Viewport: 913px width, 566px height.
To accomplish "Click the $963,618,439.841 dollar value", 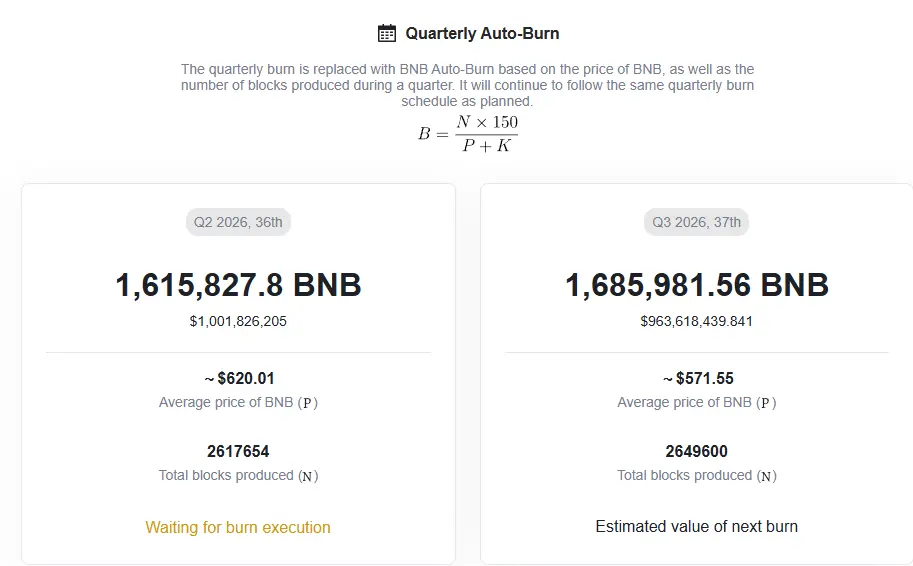I will (x=696, y=321).
